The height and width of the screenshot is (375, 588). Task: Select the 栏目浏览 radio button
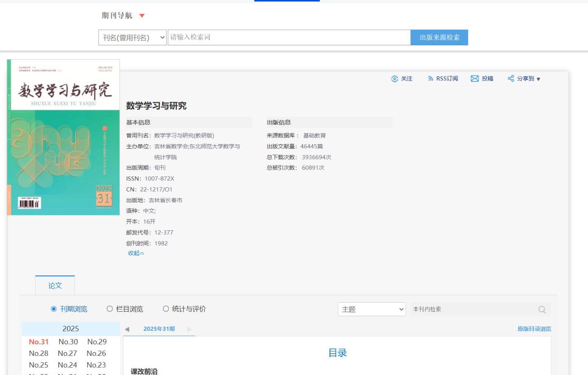(x=109, y=309)
